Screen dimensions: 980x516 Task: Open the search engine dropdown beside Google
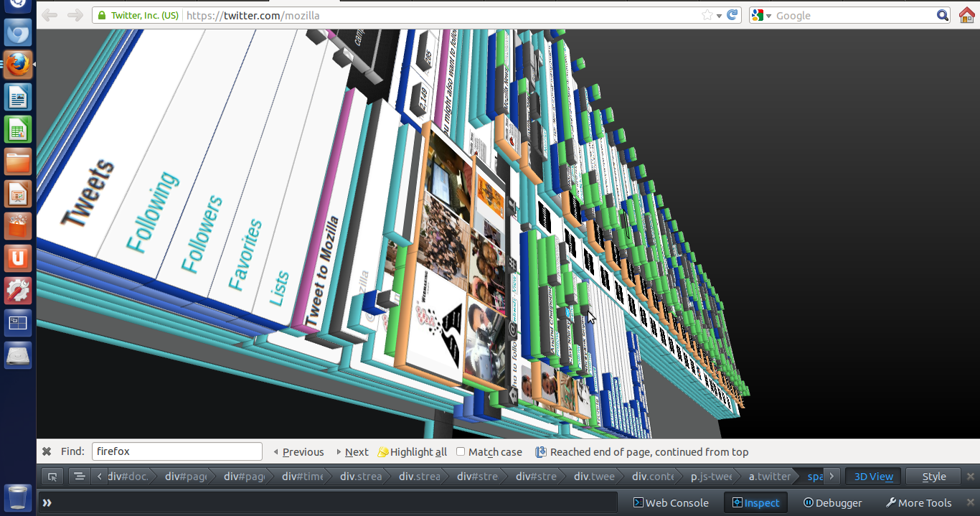(768, 16)
